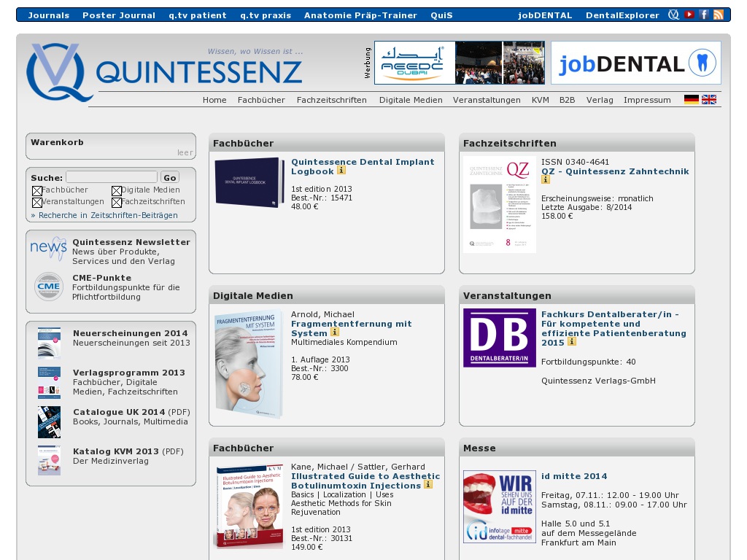Image resolution: width=747 pixels, height=560 pixels.
Task: Open Anatomie Präp-Trainer in top bar
Action: pos(360,15)
